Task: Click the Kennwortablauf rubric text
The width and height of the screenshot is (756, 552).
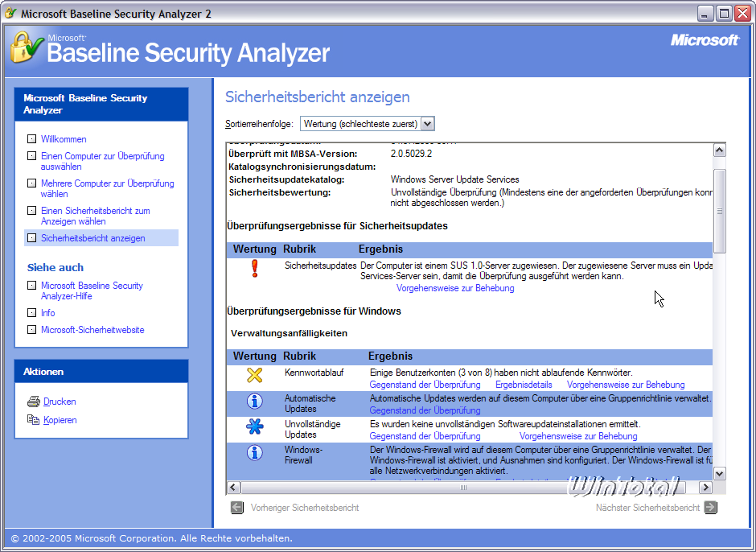Action: pos(314,373)
